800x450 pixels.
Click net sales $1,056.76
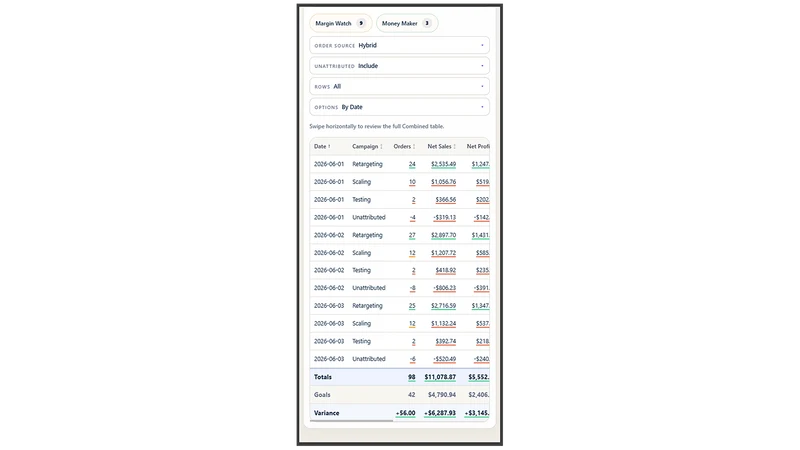(x=443, y=182)
